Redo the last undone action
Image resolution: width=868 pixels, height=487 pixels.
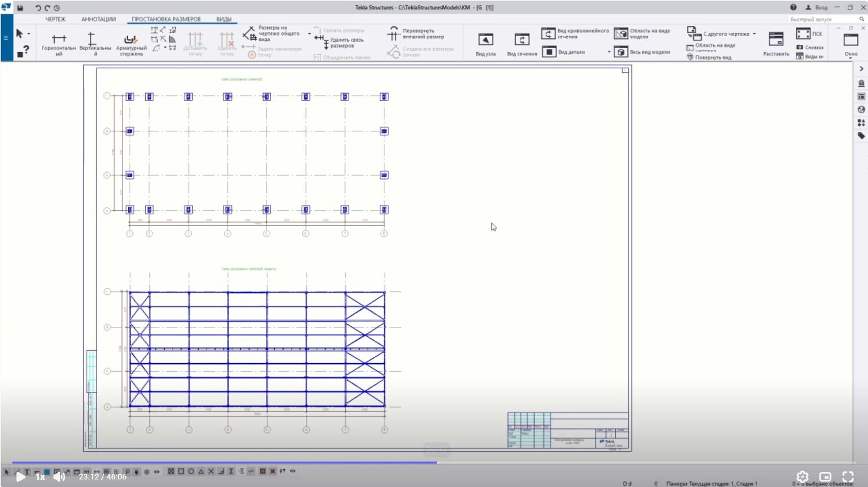point(47,8)
